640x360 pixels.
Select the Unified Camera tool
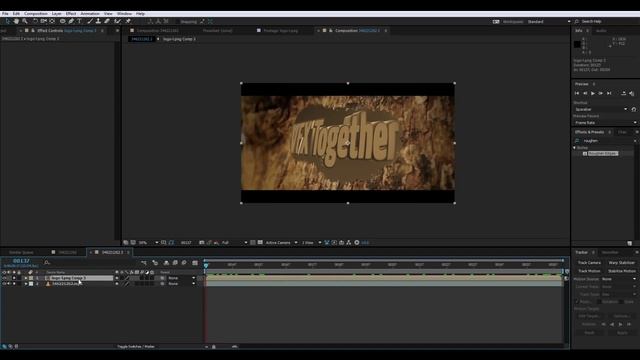pyautogui.click(x=44, y=21)
